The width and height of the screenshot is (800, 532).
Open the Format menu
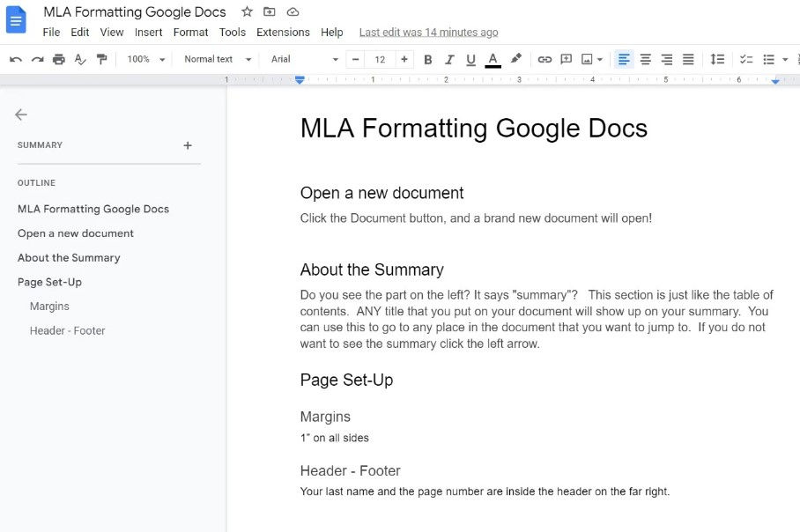pyautogui.click(x=191, y=32)
